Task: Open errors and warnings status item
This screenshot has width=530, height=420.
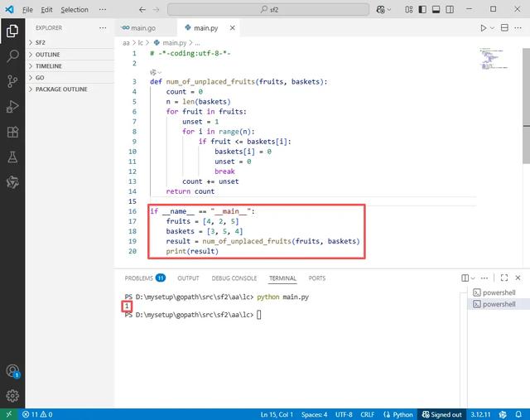Action: 37,414
